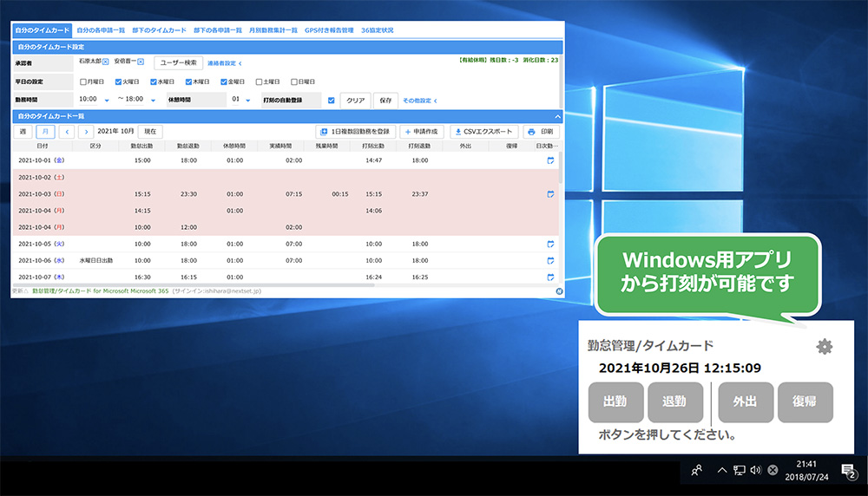Toggle 打刻の自動登録 checkbox
This screenshot has width=868, height=496.
point(331,100)
